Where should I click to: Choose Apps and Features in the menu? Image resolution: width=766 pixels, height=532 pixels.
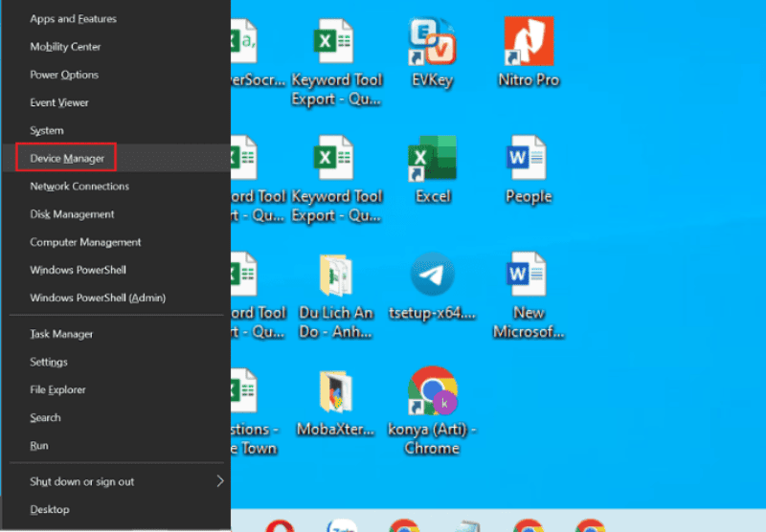point(73,19)
